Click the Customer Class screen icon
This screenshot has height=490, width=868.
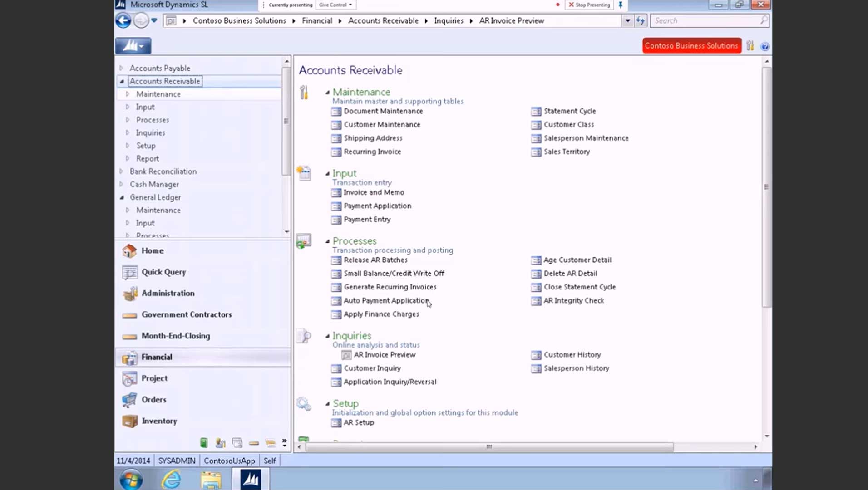(536, 125)
